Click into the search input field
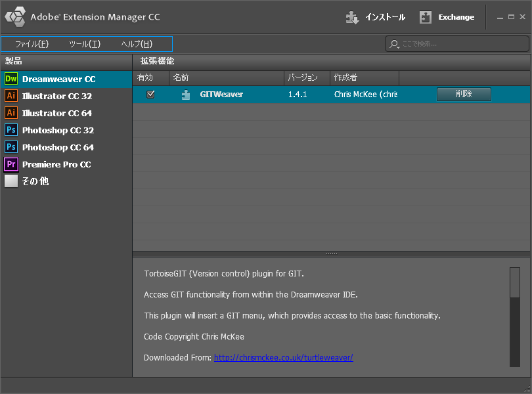This screenshot has width=532, height=394. tap(460, 44)
